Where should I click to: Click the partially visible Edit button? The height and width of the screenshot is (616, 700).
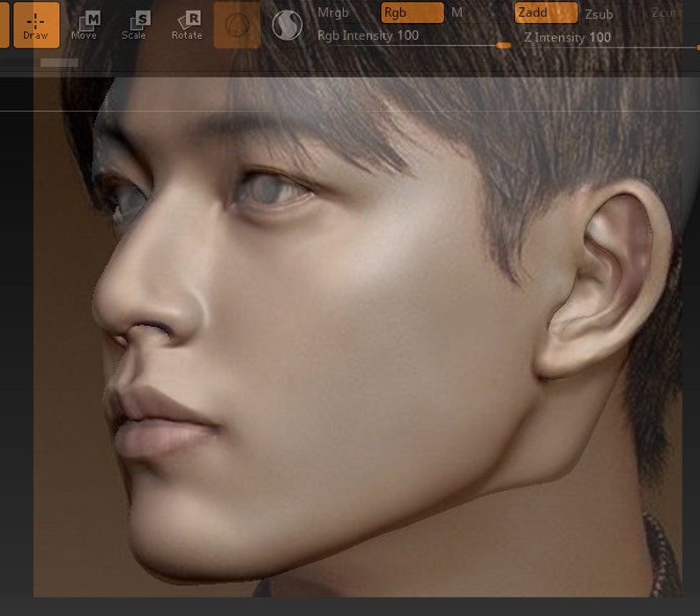click(x=4, y=25)
